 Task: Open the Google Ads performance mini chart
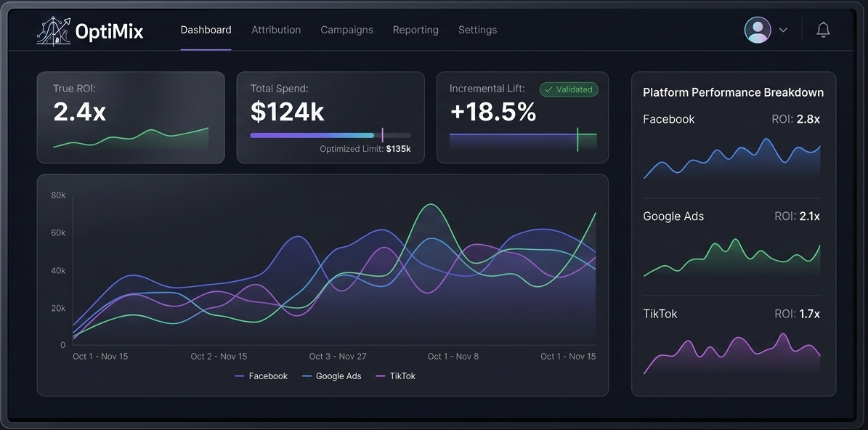point(731,258)
